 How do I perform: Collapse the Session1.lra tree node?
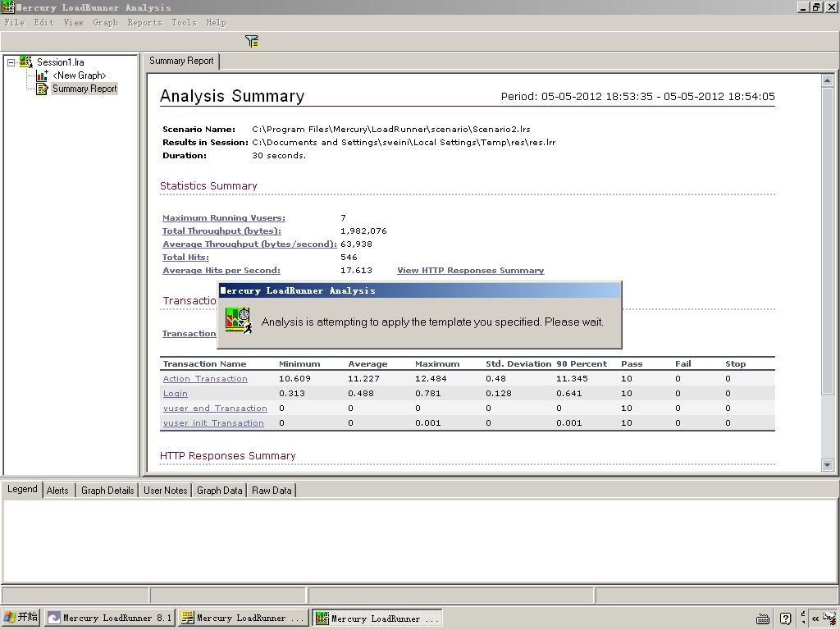(11, 62)
